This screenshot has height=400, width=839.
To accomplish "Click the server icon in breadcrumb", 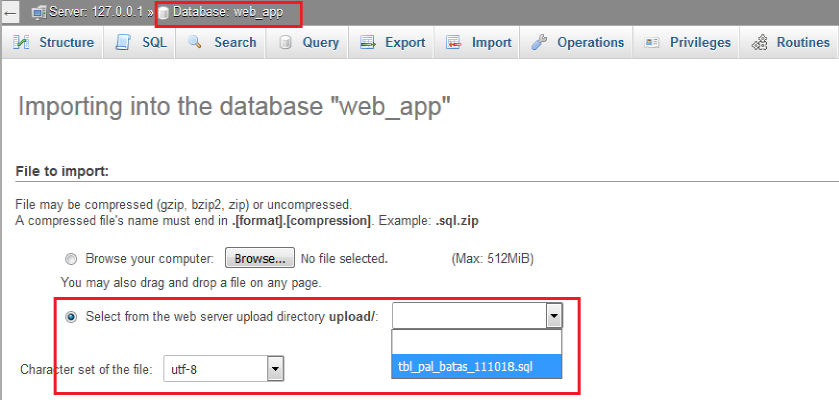I will tap(39, 13).
